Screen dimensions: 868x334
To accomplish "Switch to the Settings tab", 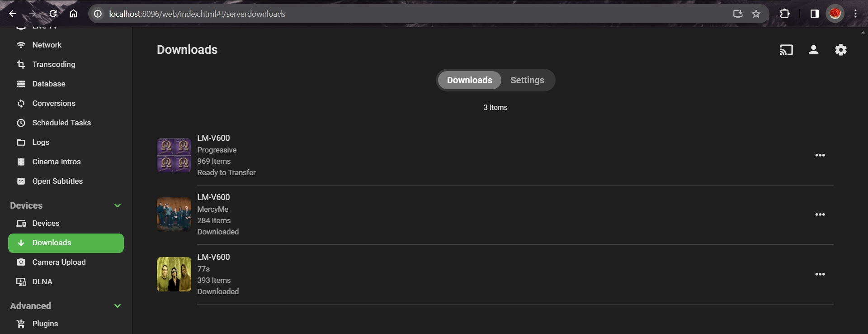I will [x=527, y=80].
